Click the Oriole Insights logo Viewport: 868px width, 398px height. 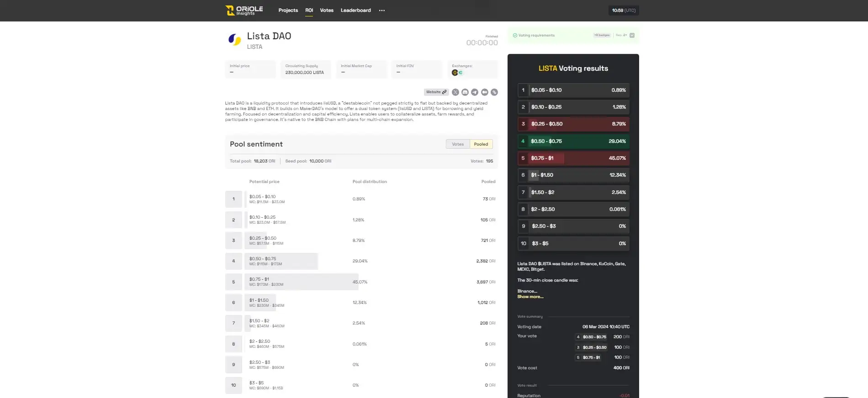click(244, 10)
